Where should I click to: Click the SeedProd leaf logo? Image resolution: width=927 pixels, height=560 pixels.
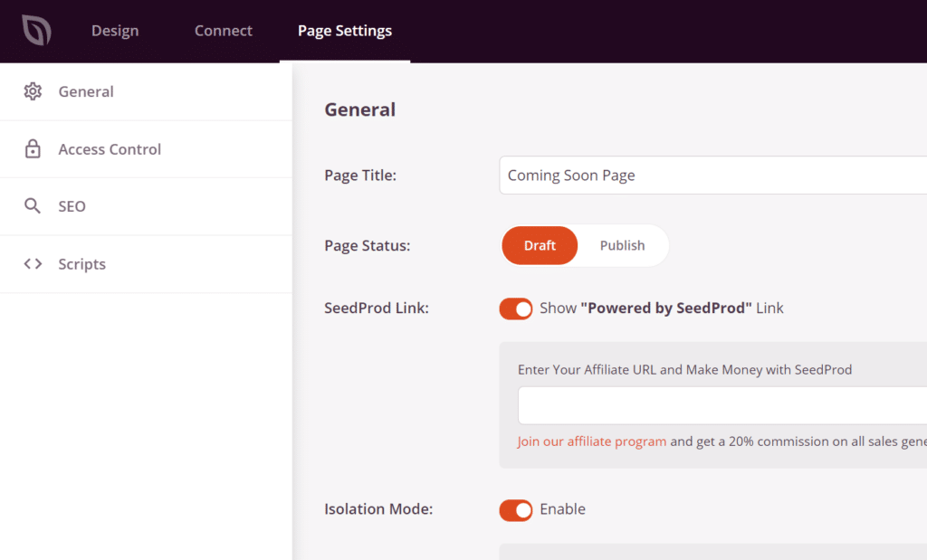click(36, 29)
